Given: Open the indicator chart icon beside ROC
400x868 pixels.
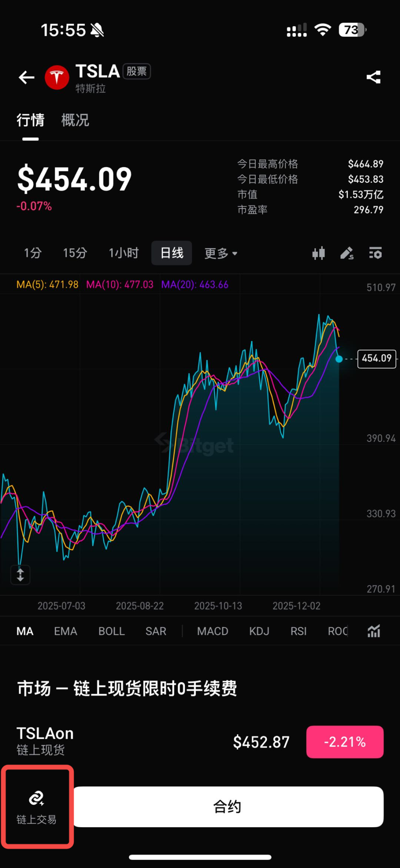Looking at the screenshot, I should pyautogui.click(x=374, y=631).
